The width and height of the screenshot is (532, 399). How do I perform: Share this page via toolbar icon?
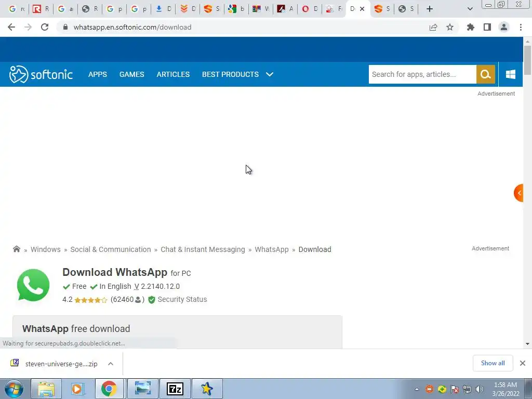(x=433, y=27)
